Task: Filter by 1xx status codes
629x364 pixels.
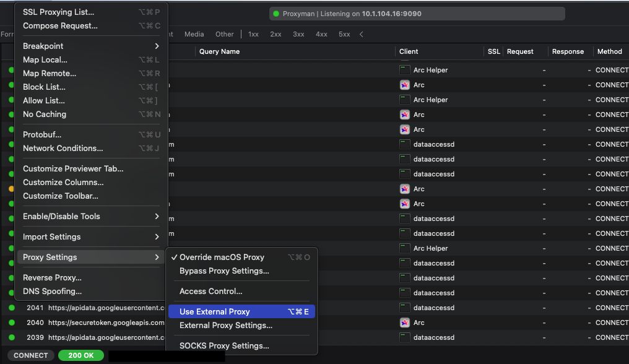Action: pyautogui.click(x=253, y=35)
